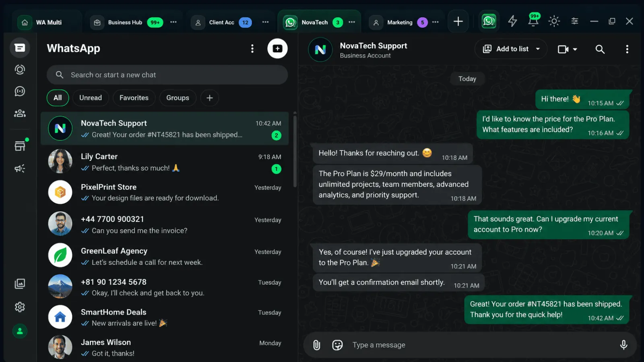Open the WhatsApp chat list three-dot menu
The width and height of the screenshot is (644, 362).
pos(252,49)
